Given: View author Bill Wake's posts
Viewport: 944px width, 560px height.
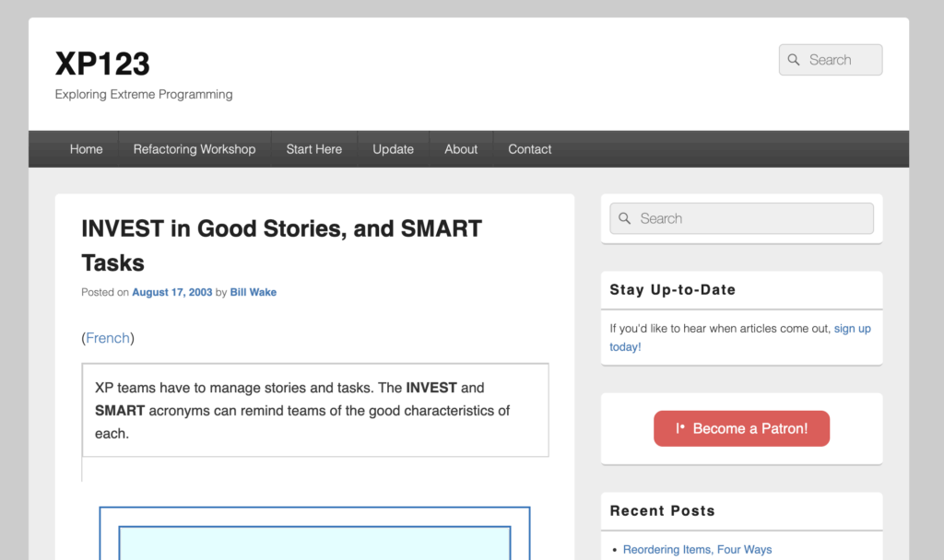Looking at the screenshot, I should pyautogui.click(x=253, y=293).
